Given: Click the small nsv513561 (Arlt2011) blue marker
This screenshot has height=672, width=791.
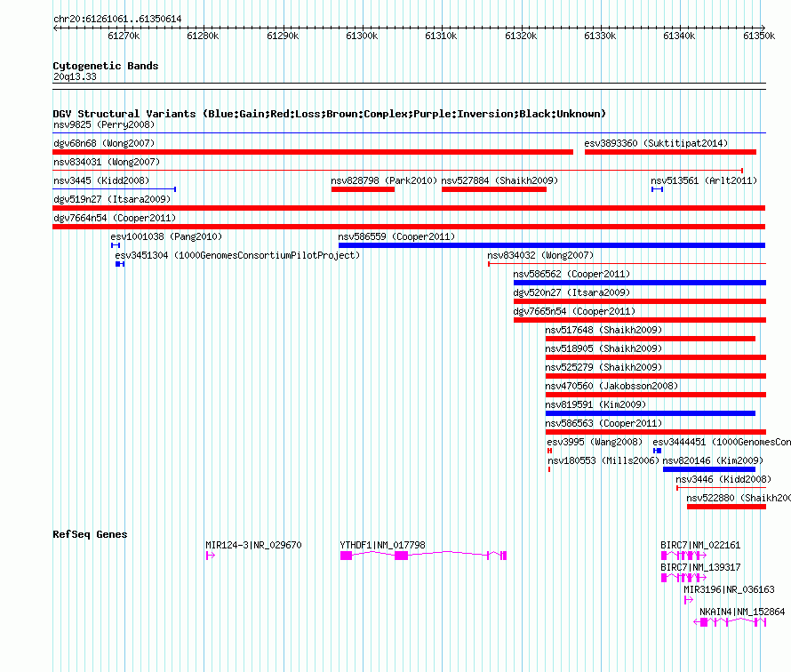Looking at the screenshot, I should [x=657, y=189].
